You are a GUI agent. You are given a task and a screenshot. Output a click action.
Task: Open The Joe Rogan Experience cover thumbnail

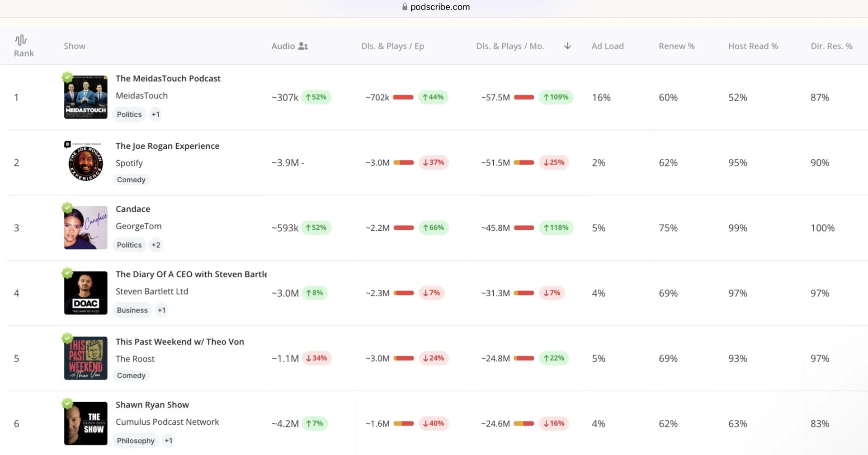tap(86, 162)
